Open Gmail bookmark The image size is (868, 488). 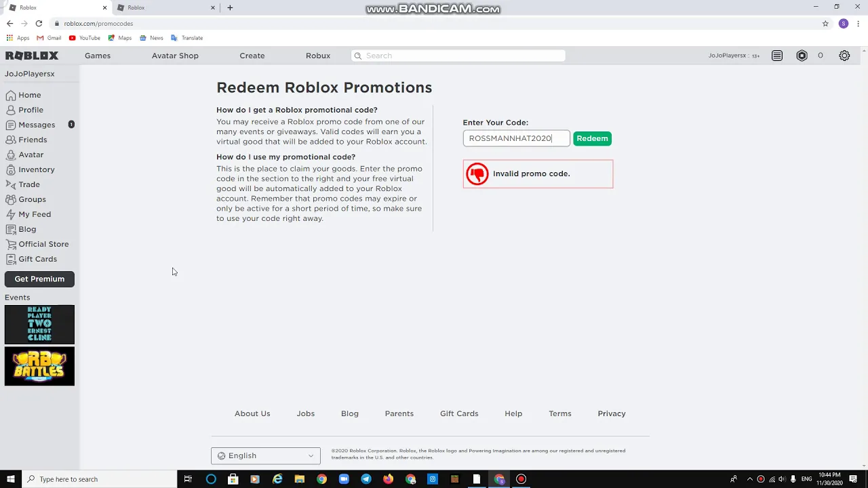[49, 38]
